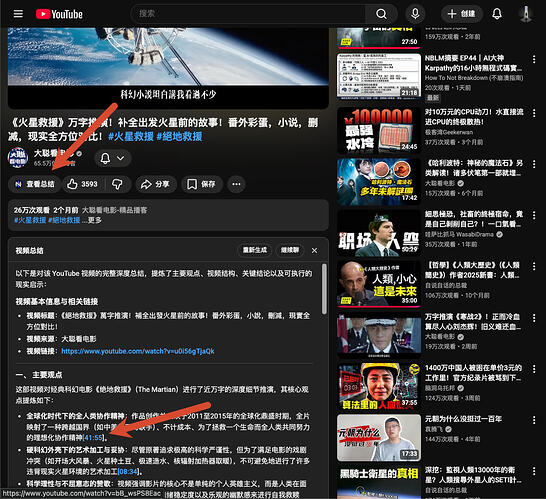The image size is (546, 499).
Task: Expand description with ...更多
Action: pos(92,220)
